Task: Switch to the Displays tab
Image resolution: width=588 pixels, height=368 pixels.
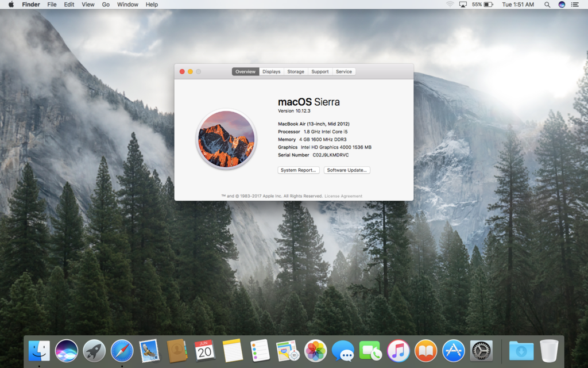Action: click(272, 71)
